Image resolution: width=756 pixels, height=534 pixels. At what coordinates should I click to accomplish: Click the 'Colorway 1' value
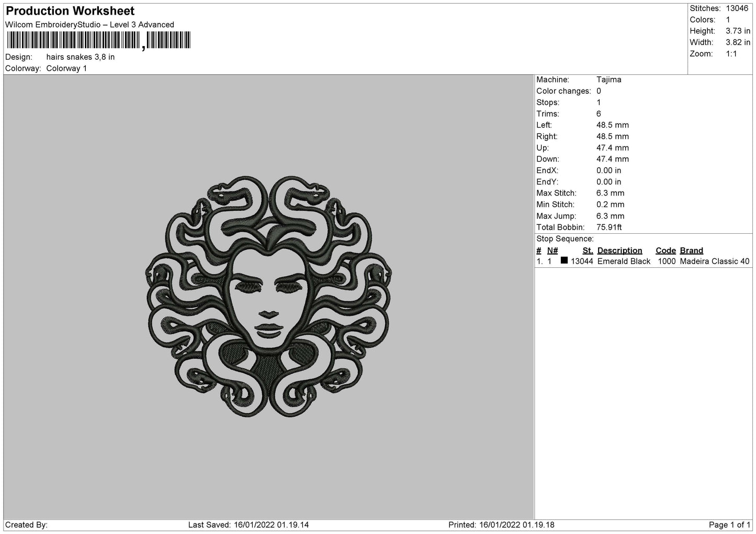67,69
